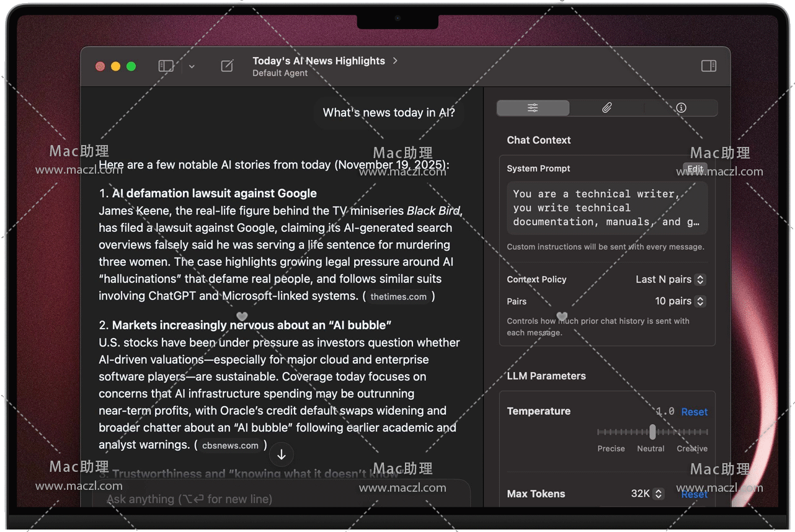The width and height of the screenshot is (795, 532).
Task: Open the sidebar options chevron dropdown
Action: click(x=192, y=66)
